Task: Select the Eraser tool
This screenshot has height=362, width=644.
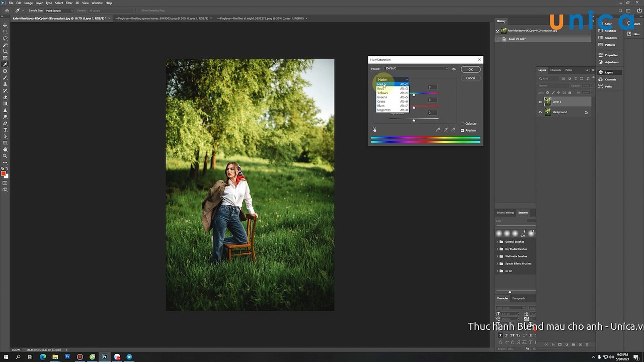Action: (x=6, y=97)
